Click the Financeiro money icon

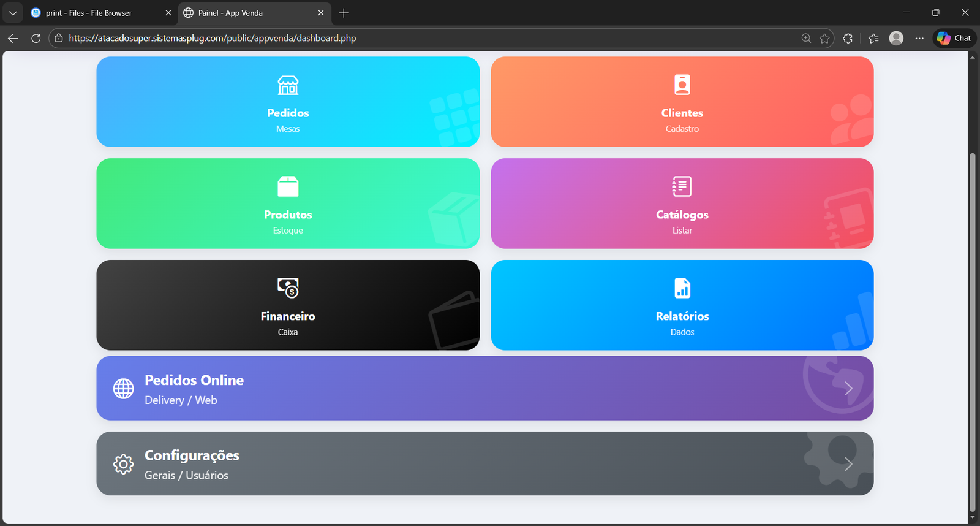pyautogui.click(x=288, y=287)
